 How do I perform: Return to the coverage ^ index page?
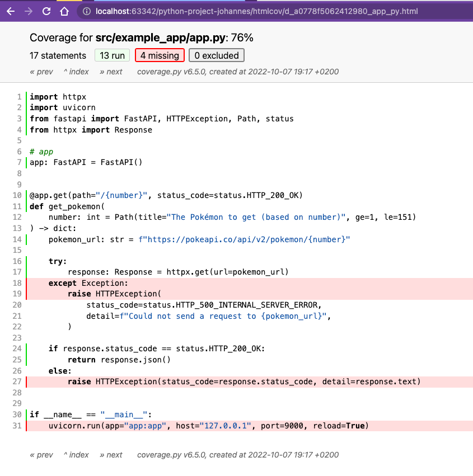[76, 72]
